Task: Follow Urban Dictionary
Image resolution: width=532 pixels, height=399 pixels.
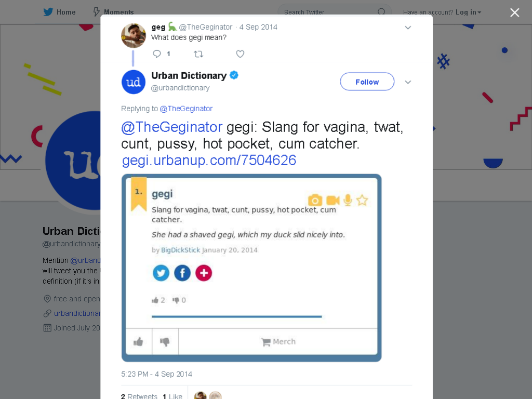Action: tap(367, 82)
